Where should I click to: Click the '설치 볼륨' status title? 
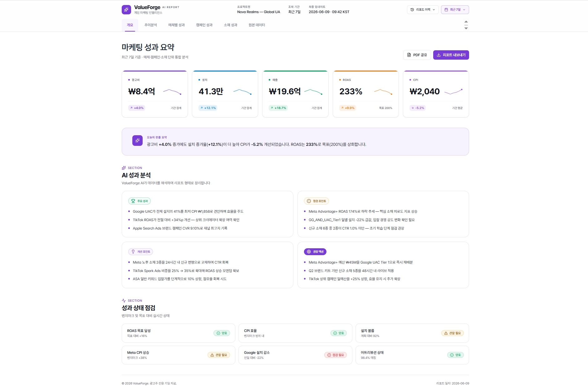pyautogui.click(x=367, y=331)
